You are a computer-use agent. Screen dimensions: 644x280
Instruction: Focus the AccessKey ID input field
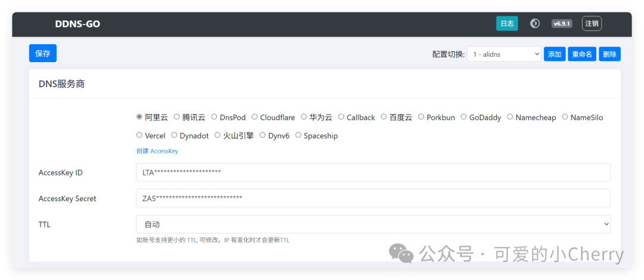pyautogui.click(x=373, y=173)
